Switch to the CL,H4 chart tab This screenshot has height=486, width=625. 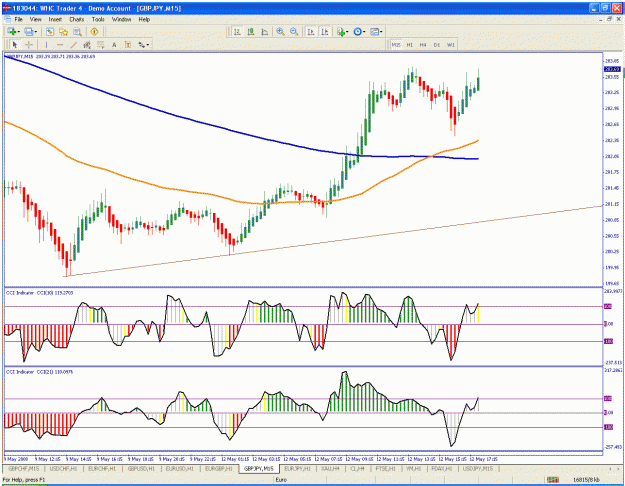click(358, 468)
